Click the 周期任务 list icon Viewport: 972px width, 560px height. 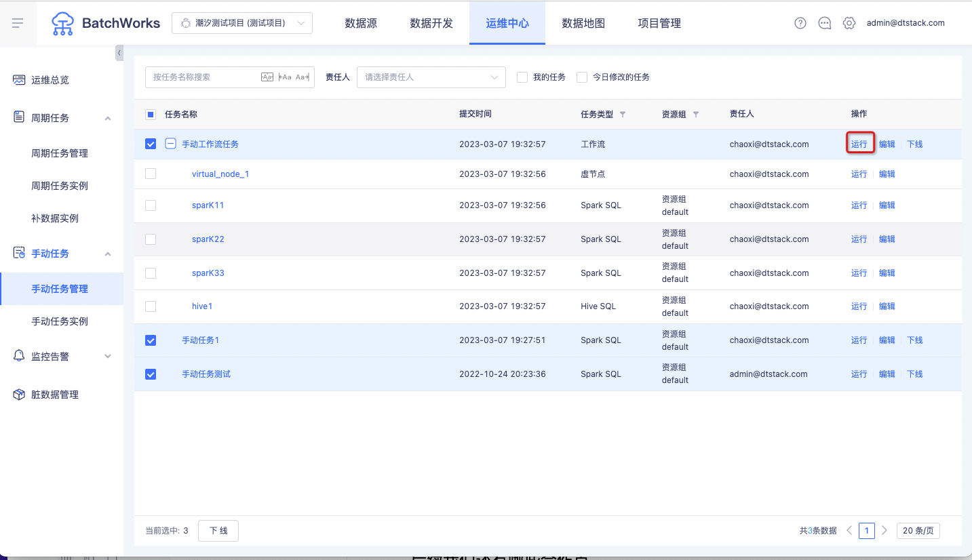pos(20,117)
